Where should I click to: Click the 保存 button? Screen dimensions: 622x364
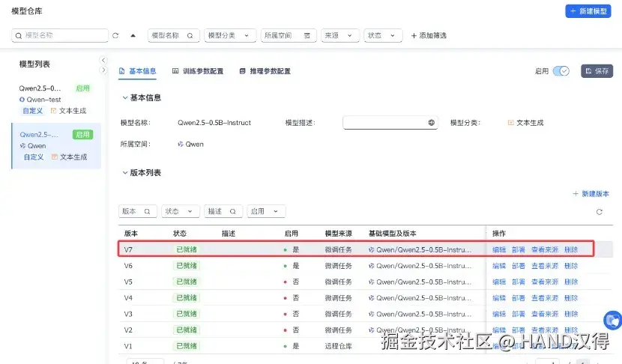(597, 71)
